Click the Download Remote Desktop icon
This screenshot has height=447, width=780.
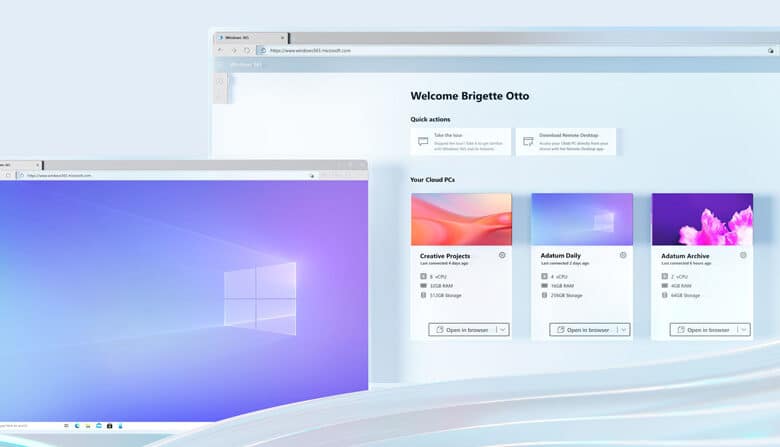[x=528, y=142]
